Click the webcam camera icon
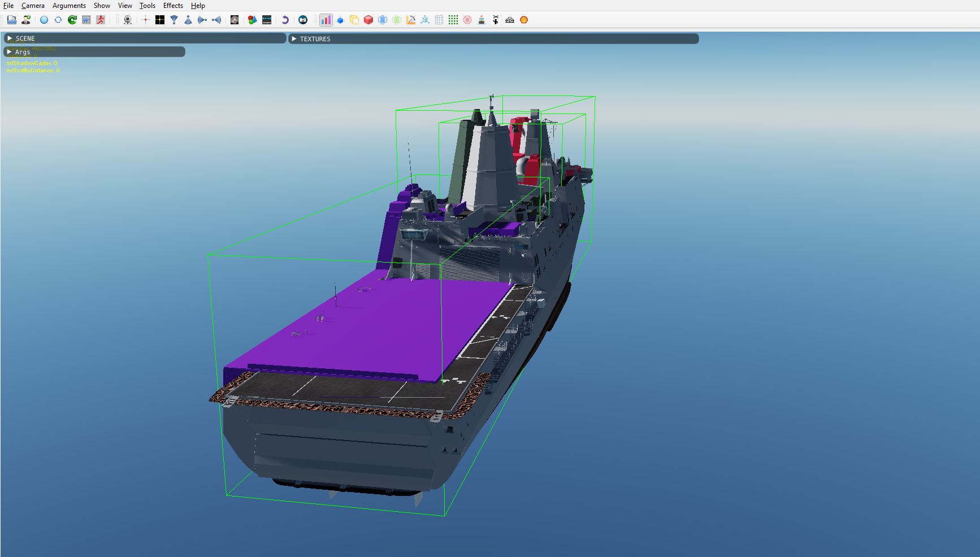This screenshot has width=980, height=557. (128, 20)
